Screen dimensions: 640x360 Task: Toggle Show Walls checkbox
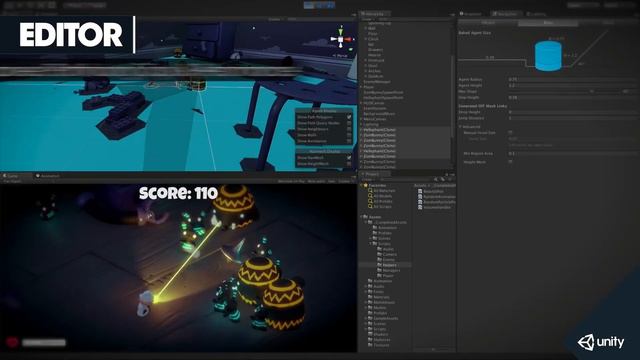tap(349, 135)
